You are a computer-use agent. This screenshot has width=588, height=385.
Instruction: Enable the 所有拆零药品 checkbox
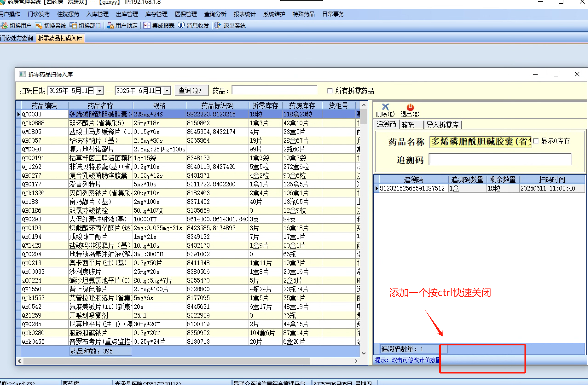(x=330, y=91)
